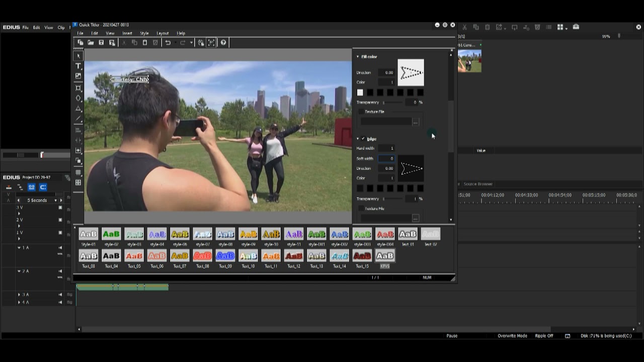Click the Hard width input field
The width and height of the screenshot is (644, 362).
pyautogui.click(x=386, y=148)
